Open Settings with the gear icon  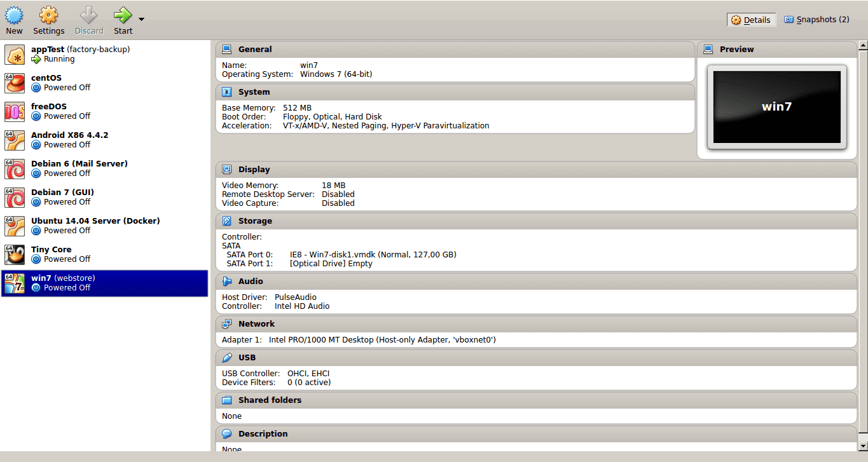coord(48,15)
